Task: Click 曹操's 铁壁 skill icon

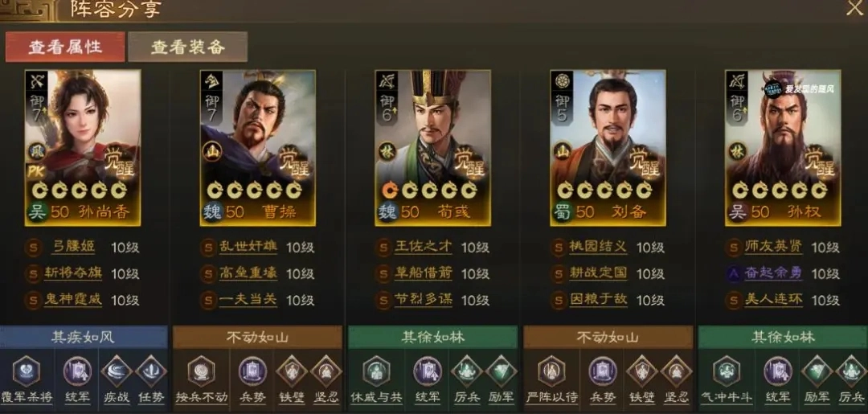Action: click(x=292, y=371)
